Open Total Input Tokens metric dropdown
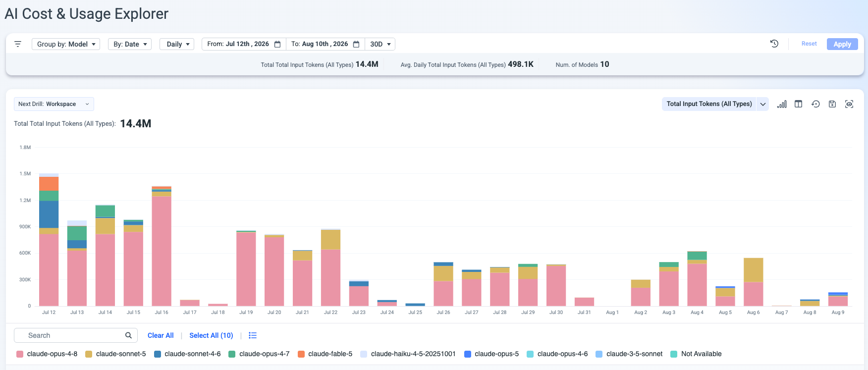 pos(715,104)
